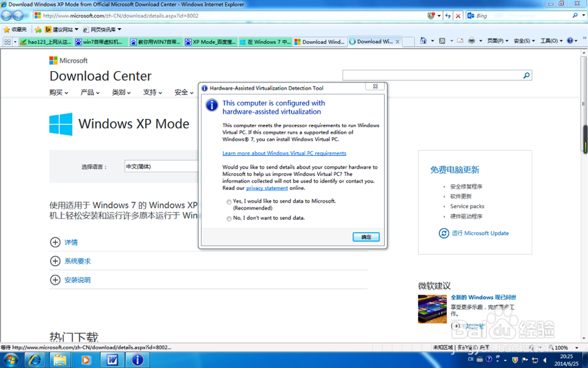Click the Windows Start orb
Viewport: 588px width, 368px height.
pyautogui.click(x=11, y=360)
